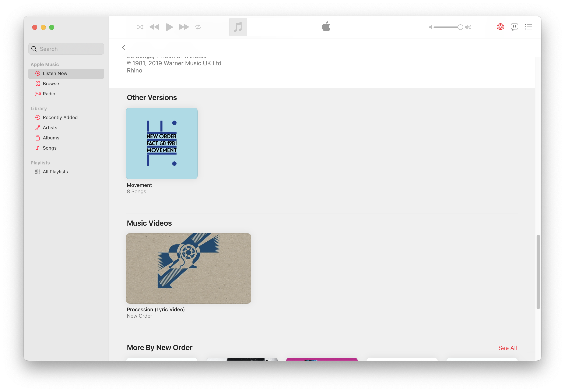The image size is (565, 392).
Task: Minimize the window with the yellow button
Action: coord(43,27)
